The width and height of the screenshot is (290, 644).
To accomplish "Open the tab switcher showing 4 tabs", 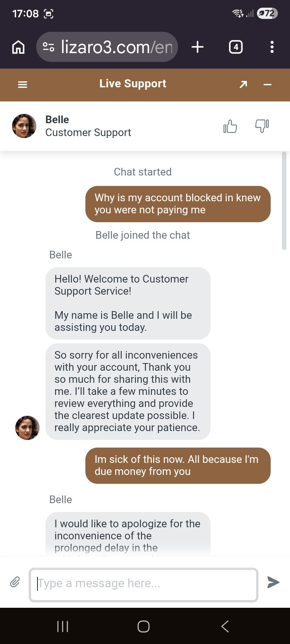I will tap(236, 47).
